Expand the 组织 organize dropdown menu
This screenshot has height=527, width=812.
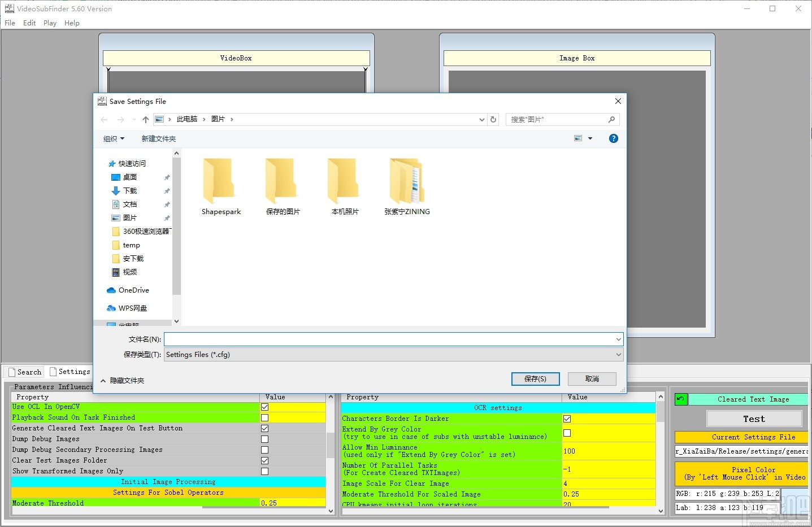[114, 139]
